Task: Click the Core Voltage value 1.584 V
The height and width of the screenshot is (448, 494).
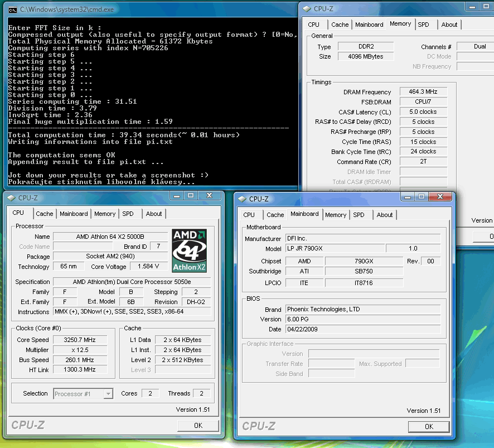Action: pos(148,267)
